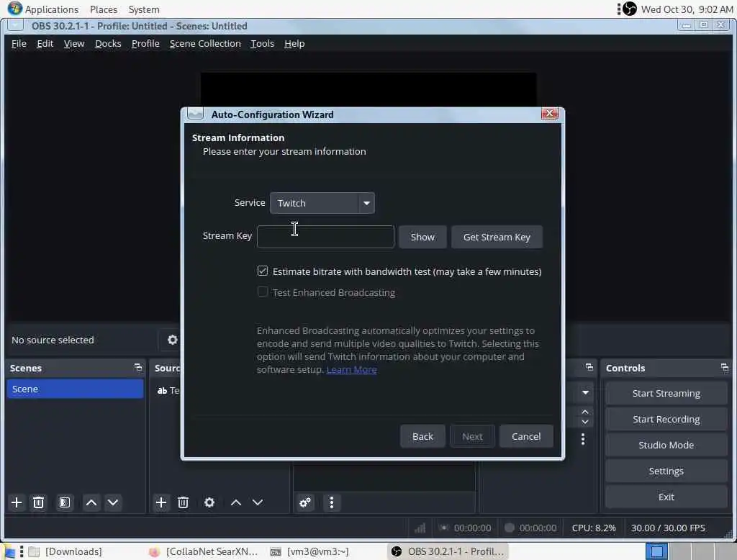Move scene up arrow in Scenes dock

point(91,502)
